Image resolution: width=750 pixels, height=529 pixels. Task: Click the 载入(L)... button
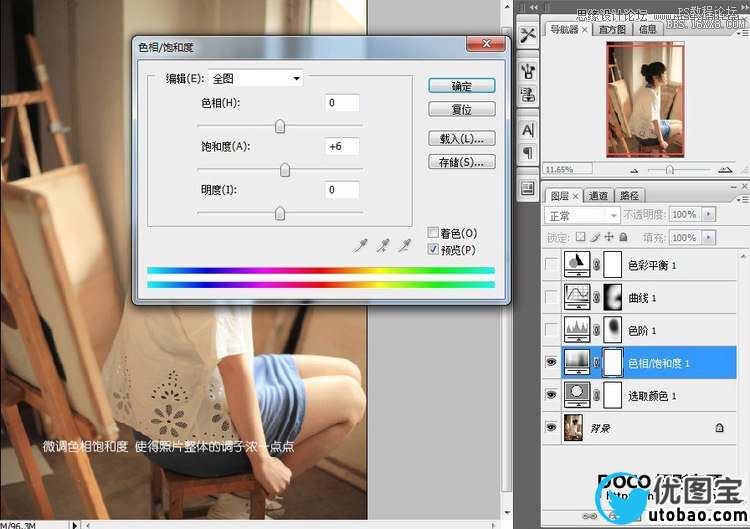click(x=461, y=138)
